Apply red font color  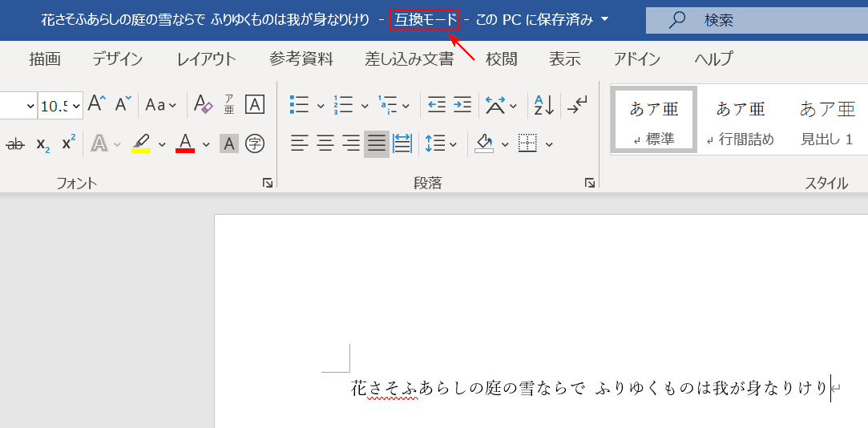pos(185,144)
